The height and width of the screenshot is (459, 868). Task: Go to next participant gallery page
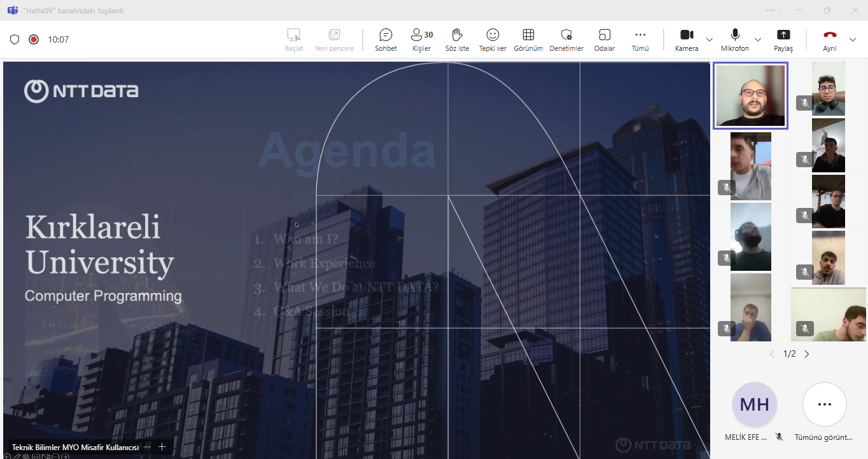point(807,354)
